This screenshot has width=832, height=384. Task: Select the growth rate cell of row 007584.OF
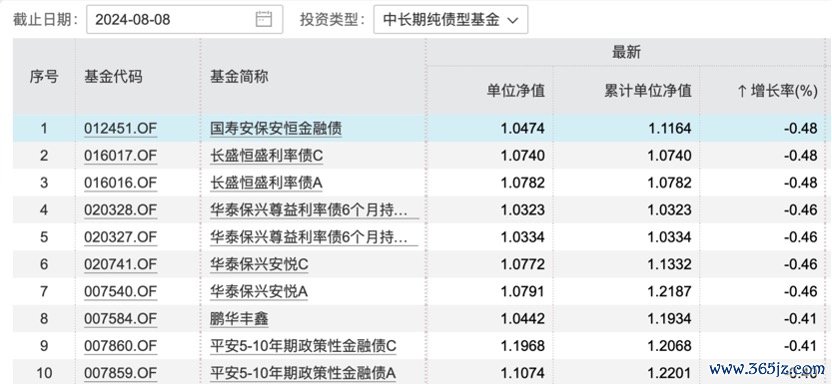[801, 319]
